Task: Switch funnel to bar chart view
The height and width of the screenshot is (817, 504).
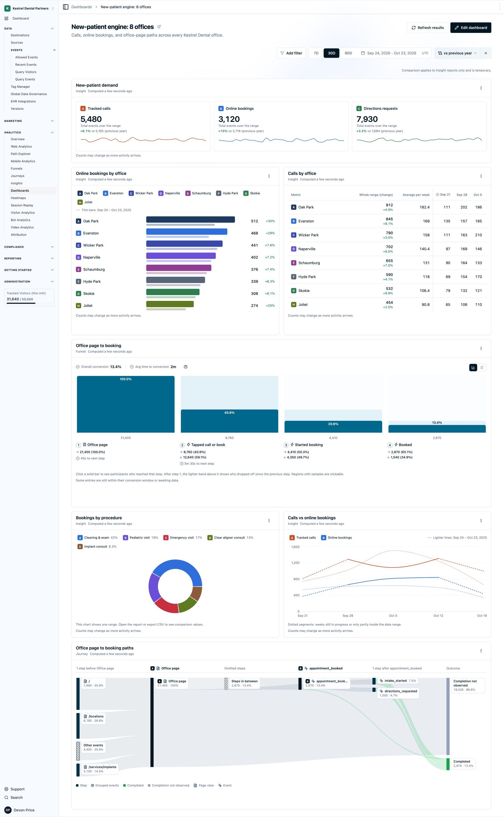Action: pyautogui.click(x=473, y=367)
